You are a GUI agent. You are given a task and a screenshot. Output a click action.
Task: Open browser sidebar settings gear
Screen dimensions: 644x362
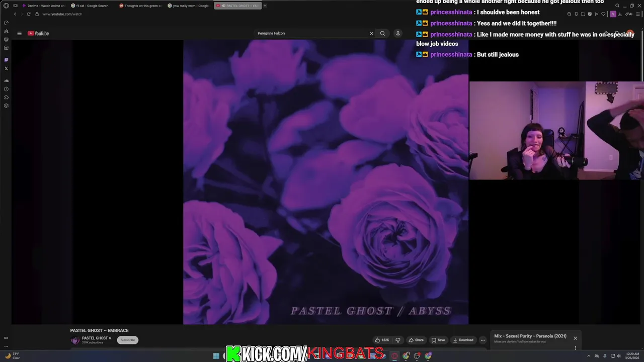6,106
